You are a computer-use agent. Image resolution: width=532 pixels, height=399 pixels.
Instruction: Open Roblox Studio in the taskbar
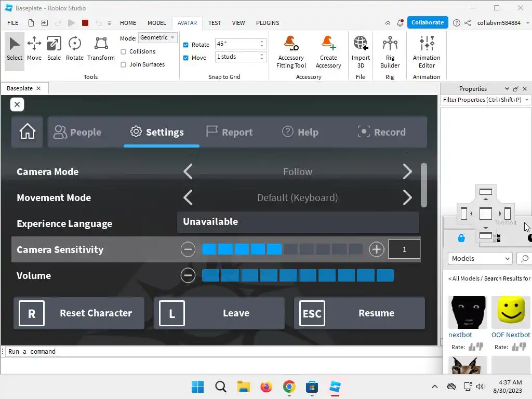[x=335, y=387]
